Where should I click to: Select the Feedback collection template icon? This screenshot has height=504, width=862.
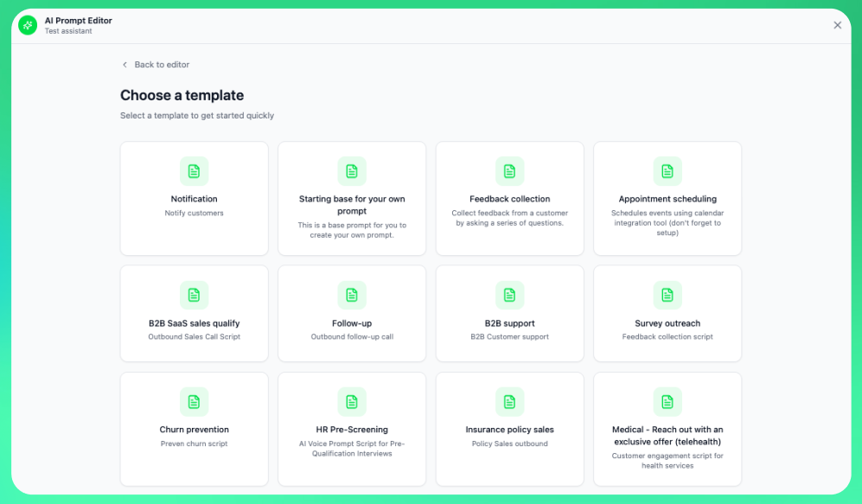click(x=509, y=170)
